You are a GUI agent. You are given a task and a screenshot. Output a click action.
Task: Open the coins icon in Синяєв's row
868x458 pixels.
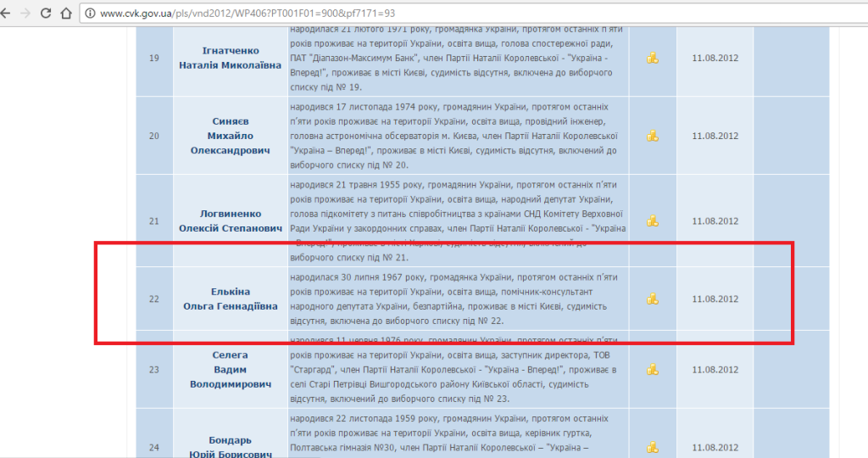click(x=653, y=136)
